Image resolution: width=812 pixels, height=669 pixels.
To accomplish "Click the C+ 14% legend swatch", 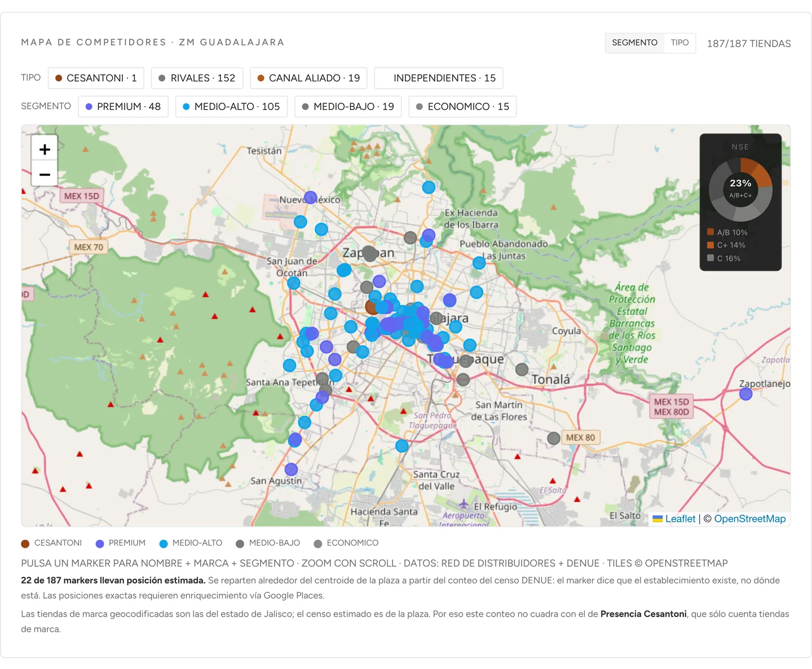I will coord(710,245).
